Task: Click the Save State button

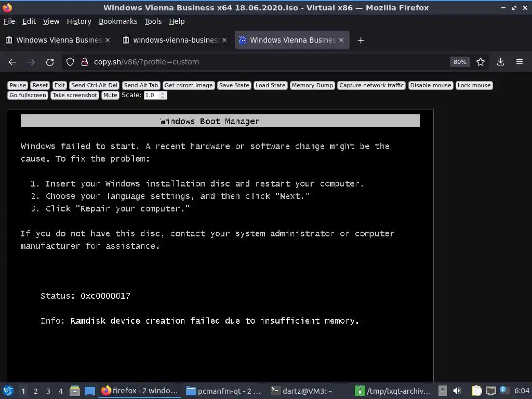Action: click(234, 86)
